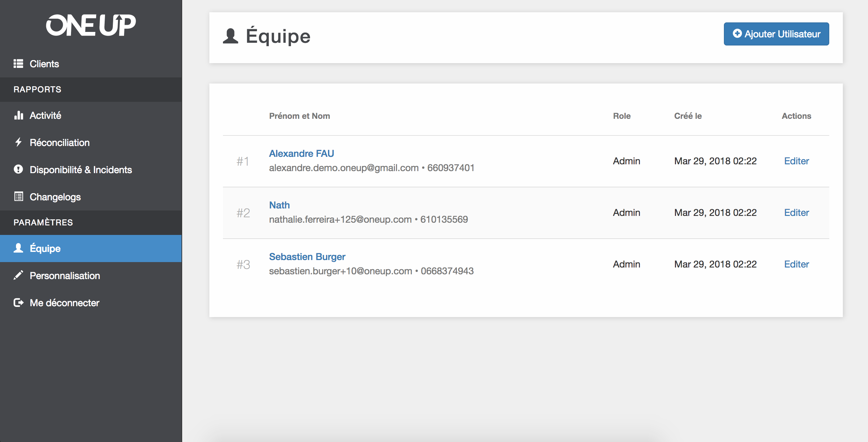Go to the Changelogs page
Image resolution: width=868 pixels, height=442 pixels.
55,197
